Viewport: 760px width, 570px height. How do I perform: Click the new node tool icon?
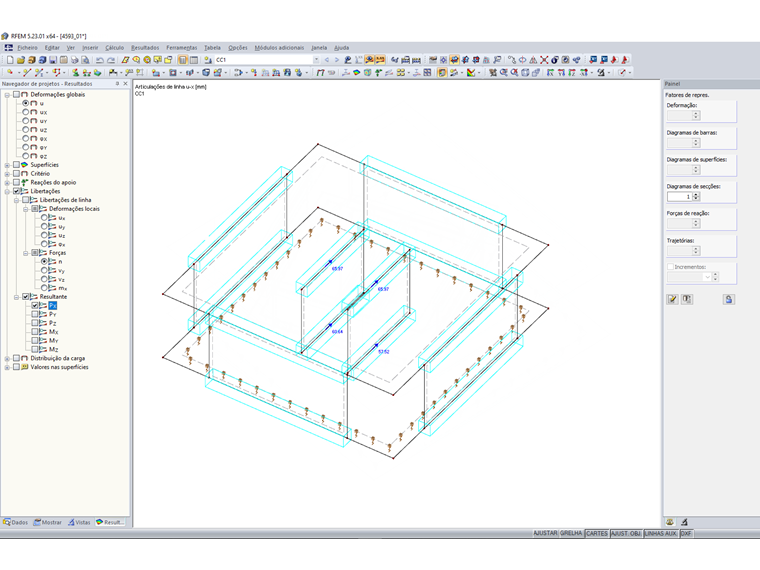click(x=10, y=73)
